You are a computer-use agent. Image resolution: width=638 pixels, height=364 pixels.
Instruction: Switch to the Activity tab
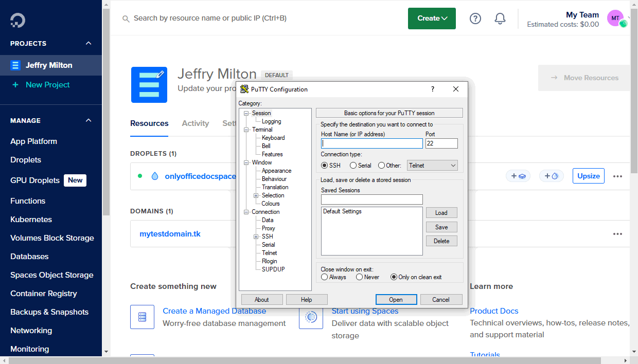pyautogui.click(x=195, y=123)
